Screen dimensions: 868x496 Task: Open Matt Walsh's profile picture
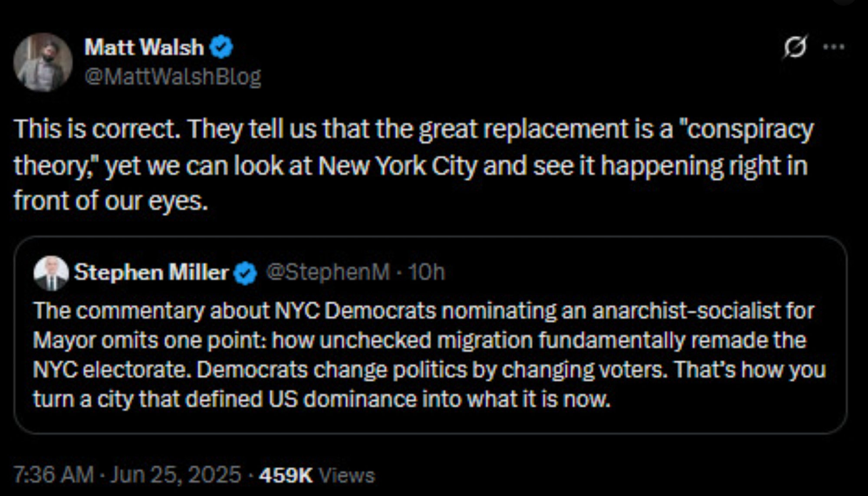click(x=43, y=62)
